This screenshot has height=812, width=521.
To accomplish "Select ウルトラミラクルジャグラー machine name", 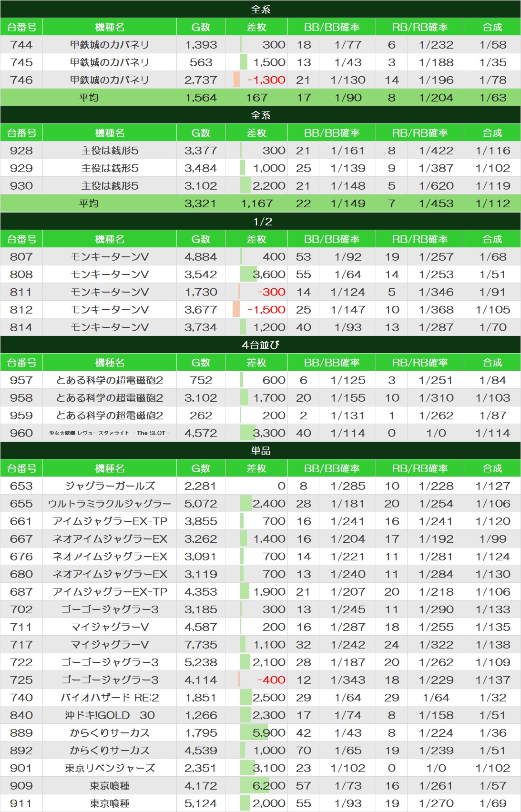I will (110, 504).
